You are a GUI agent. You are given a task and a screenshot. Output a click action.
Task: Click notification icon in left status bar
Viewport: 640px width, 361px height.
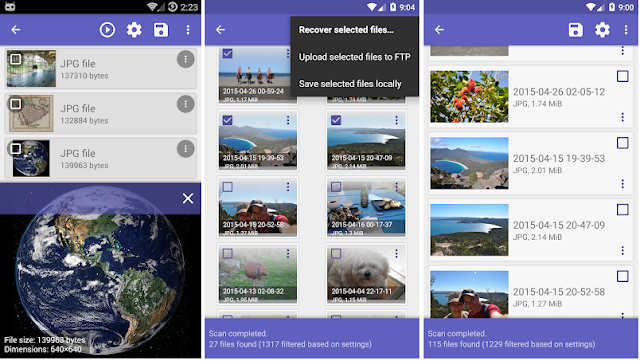[x=9, y=6]
